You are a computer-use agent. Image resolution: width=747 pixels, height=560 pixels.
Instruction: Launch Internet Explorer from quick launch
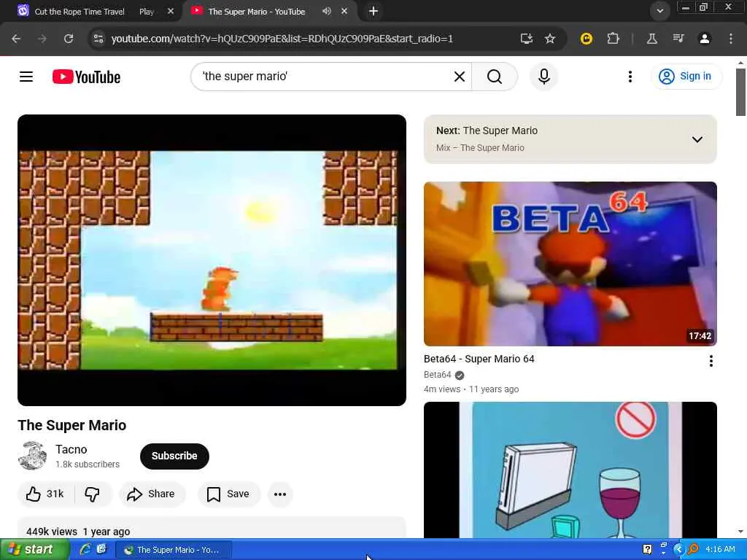(x=85, y=550)
